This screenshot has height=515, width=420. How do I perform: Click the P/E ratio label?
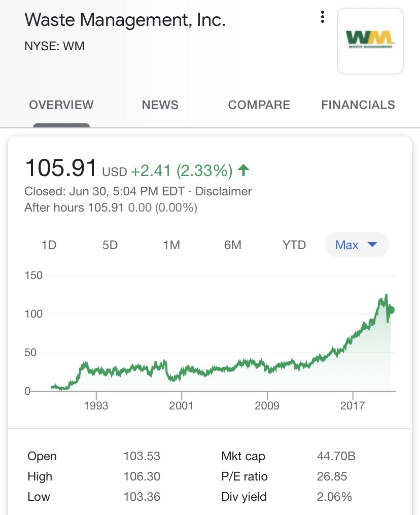244,476
